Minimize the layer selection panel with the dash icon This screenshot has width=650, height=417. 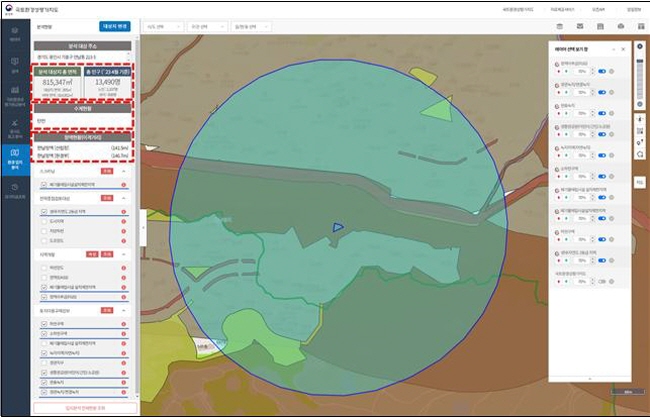tap(614, 49)
